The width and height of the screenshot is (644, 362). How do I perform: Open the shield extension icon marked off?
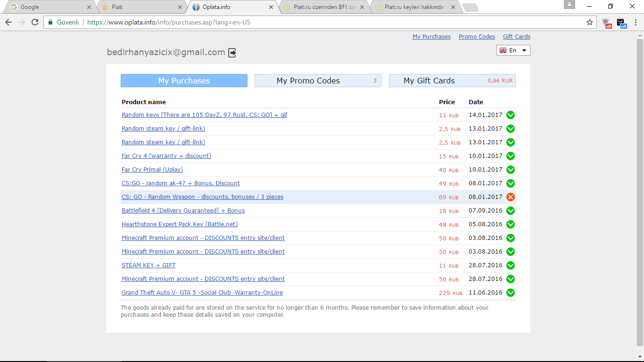tap(607, 23)
